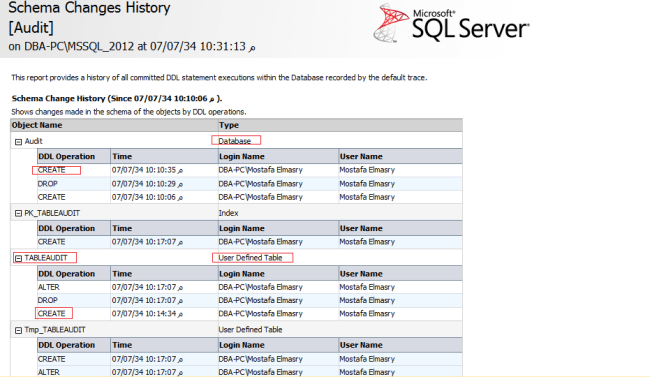Click the 07/07/34 10:14:34 time cell
This screenshot has width=650, height=377.
pos(147,314)
